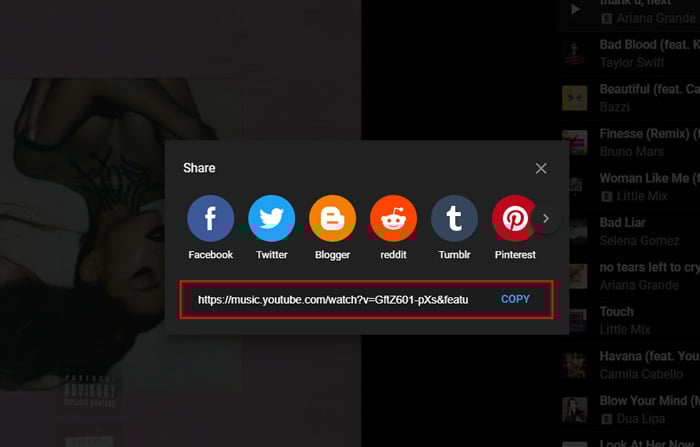
Task: Close the Share dialog
Action: (x=541, y=168)
